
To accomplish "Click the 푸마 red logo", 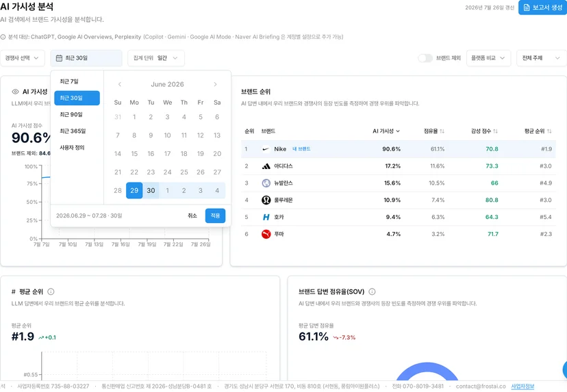I will click(x=266, y=234).
